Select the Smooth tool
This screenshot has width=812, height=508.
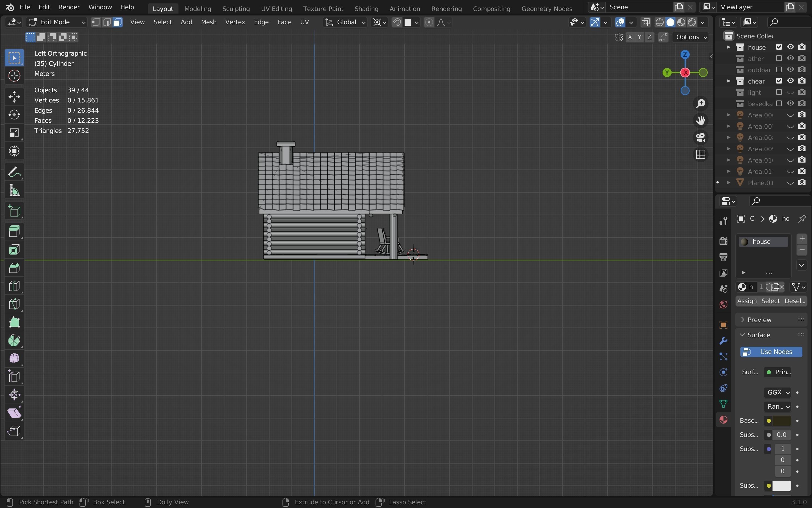pyautogui.click(x=14, y=359)
